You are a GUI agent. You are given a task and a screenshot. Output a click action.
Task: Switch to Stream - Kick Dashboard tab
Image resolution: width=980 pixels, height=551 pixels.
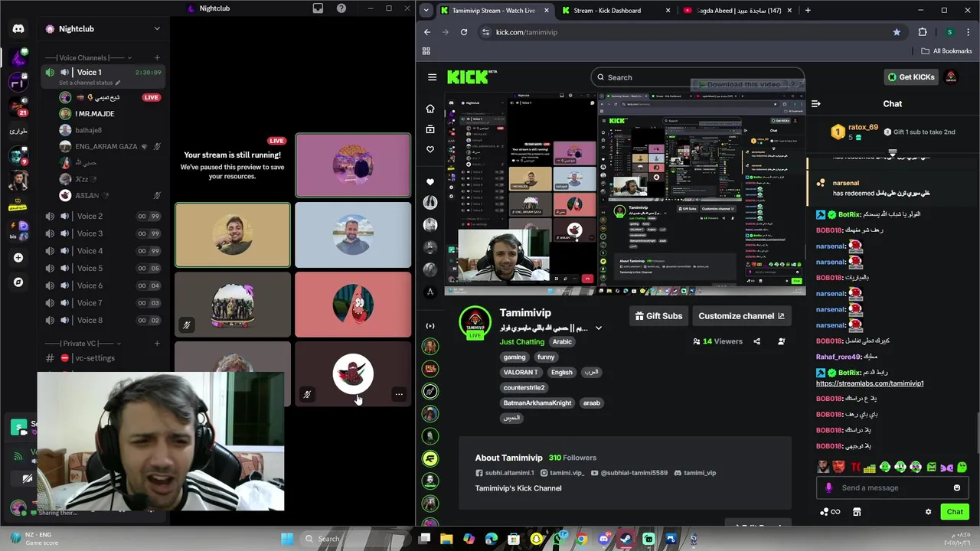pos(616,11)
